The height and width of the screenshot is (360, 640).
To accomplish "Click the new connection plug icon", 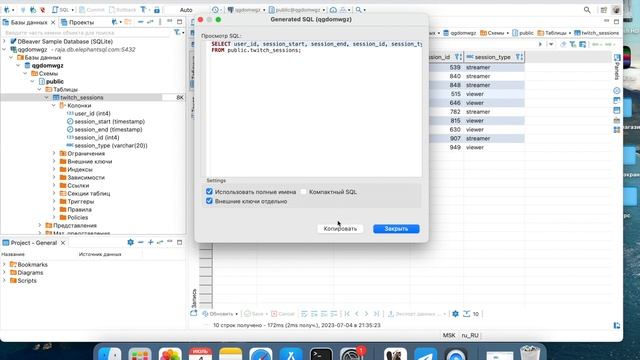I will point(7,9).
